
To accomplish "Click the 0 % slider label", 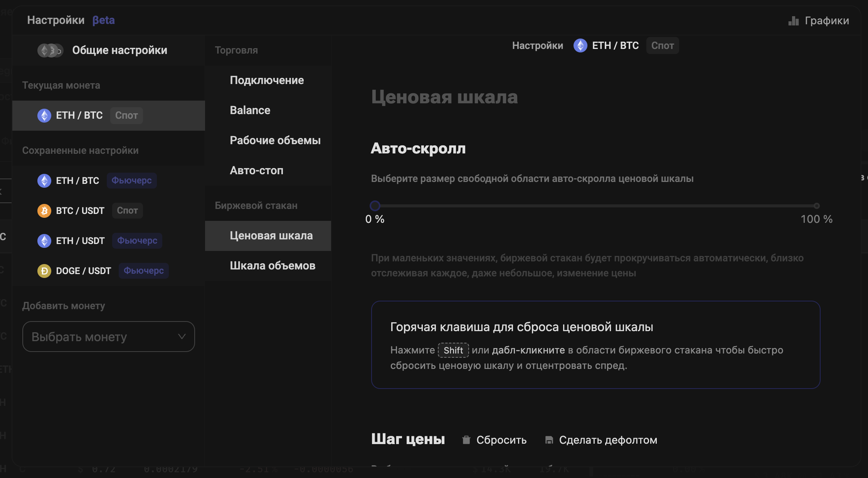I will [x=375, y=219].
